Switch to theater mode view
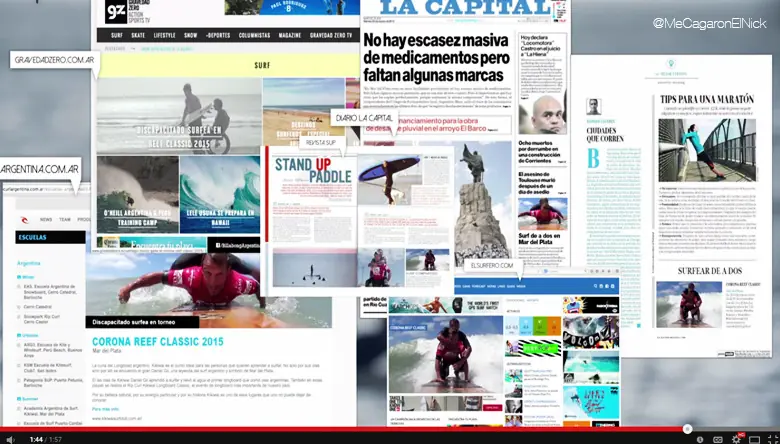 pyautogui.click(x=755, y=440)
